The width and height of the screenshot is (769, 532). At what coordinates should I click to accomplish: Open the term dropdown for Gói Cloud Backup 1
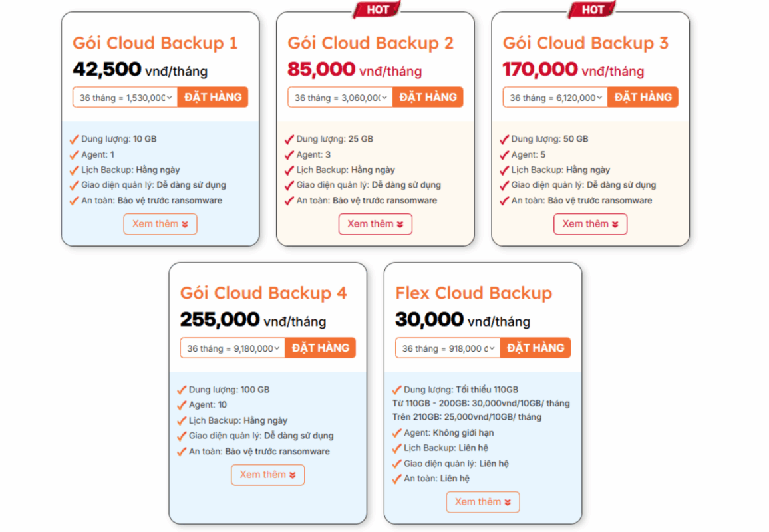pyautogui.click(x=124, y=97)
